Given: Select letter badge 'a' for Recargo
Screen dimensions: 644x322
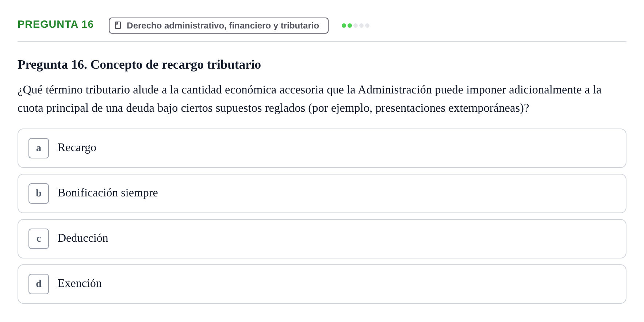Looking at the screenshot, I should (x=39, y=148).
